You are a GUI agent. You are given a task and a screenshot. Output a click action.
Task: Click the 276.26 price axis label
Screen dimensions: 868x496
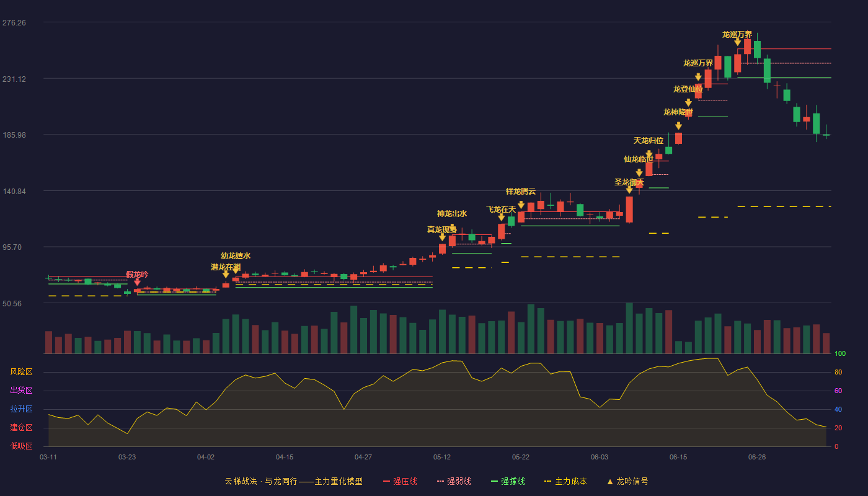(14, 23)
